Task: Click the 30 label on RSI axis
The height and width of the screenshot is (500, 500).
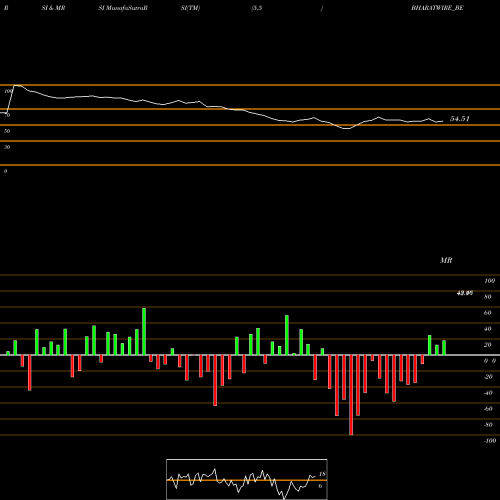Action: click(x=7, y=147)
